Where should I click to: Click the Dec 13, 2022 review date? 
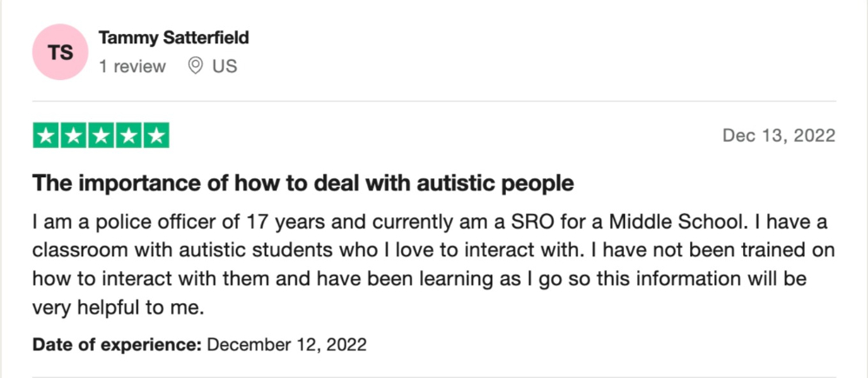point(779,136)
